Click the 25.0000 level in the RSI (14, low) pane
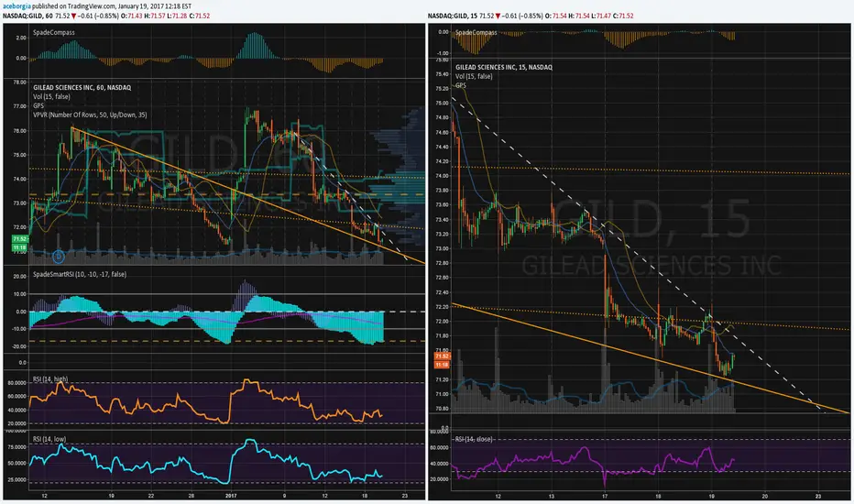This screenshot has width=854, height=504. [x=16, y=479]
